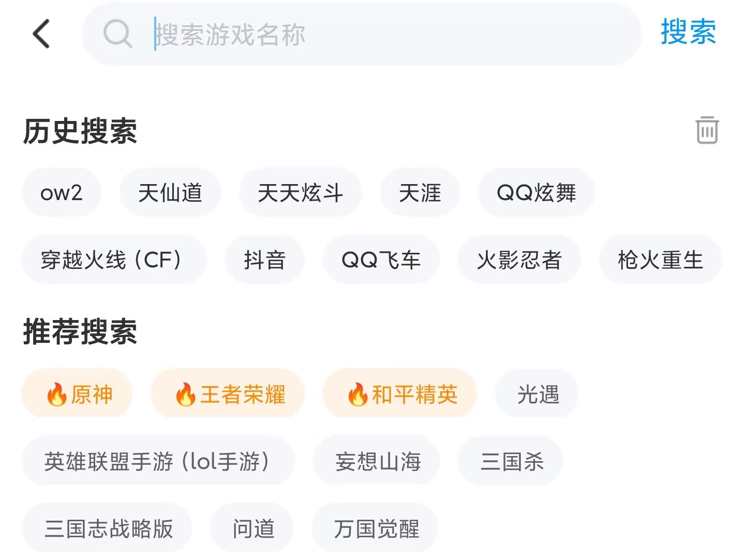The width and height of the screenshot is (745, 560).
Task: Select 英雄联盟手游 (lol手游) recommendation
Action: point(158,461)
